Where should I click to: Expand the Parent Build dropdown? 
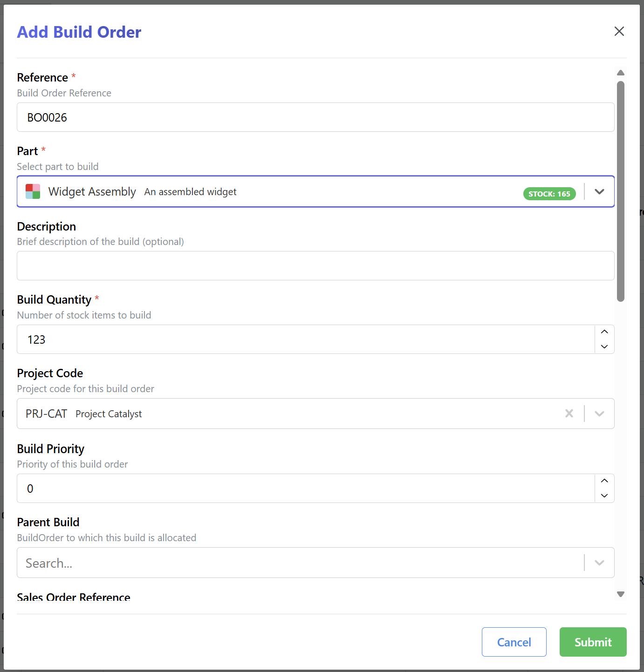[x=599, y=563]
